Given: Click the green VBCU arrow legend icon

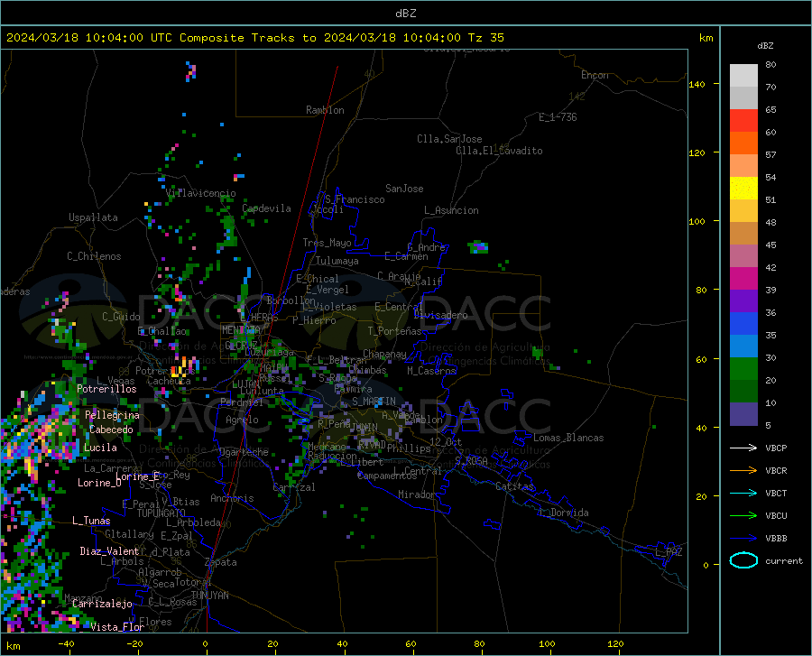Looking at the screenshot, I should click(743, 516).
